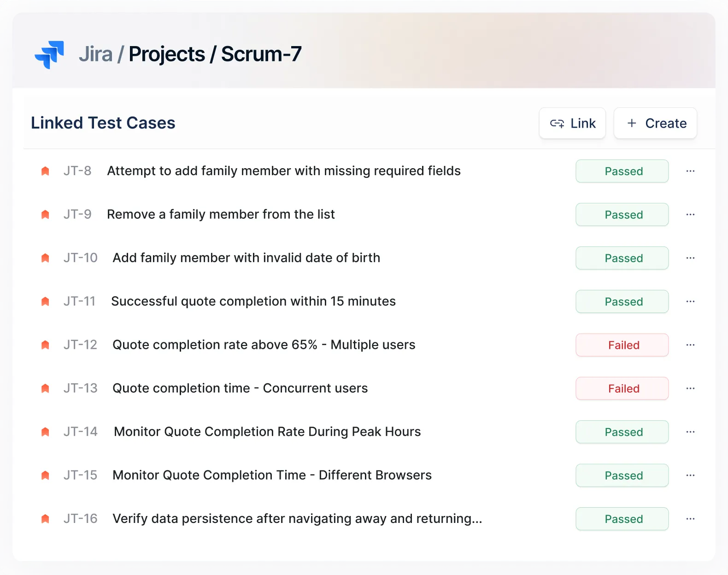The width and height of the screenshot is (728, 575).
Task: Click the chain-link icon in Link button
Action: pyautogui.click(x=557, y=123)
